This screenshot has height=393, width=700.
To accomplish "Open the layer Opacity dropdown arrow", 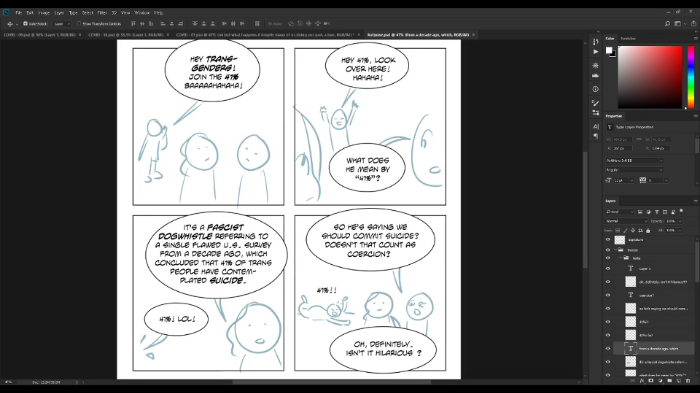I will [680, 221].
